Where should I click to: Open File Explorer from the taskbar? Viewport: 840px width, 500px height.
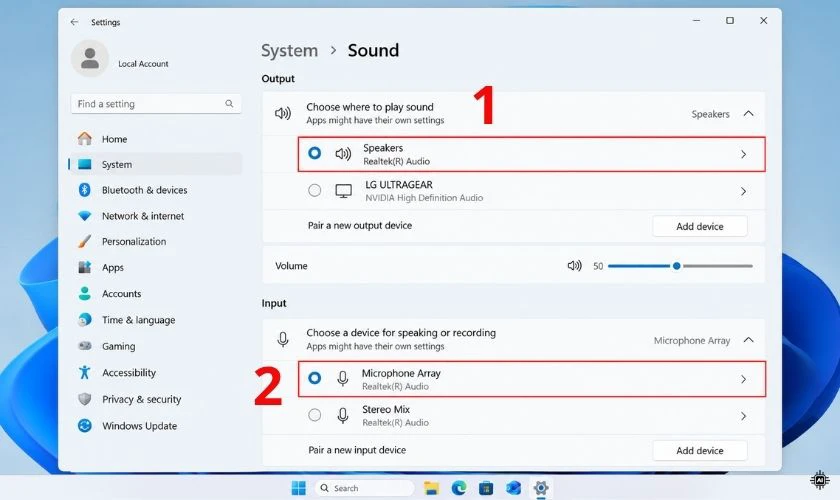pyautogui.click(x=431, y=488)
